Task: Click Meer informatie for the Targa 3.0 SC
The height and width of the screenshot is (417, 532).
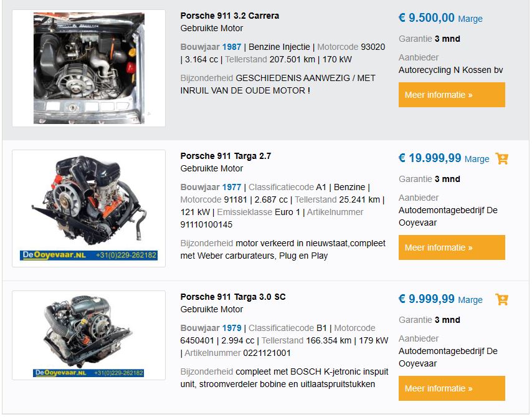Action: point(452,388)
